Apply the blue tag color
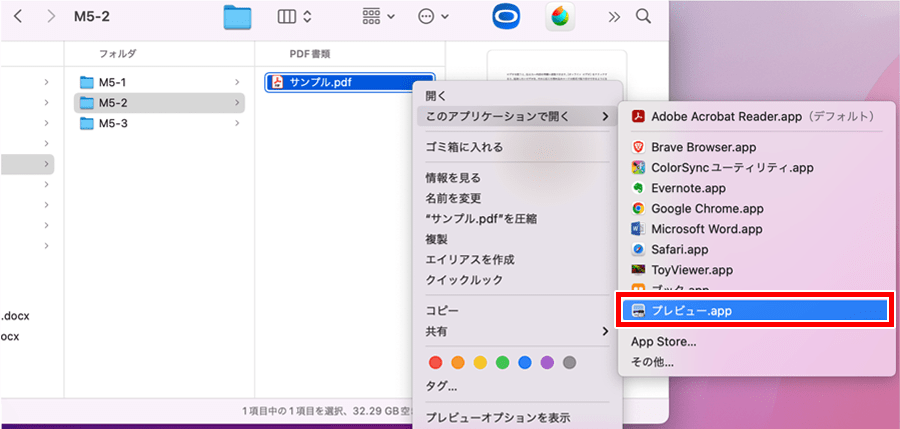The width and height of the screenshot is (900, 429). [x=525, y=362]
